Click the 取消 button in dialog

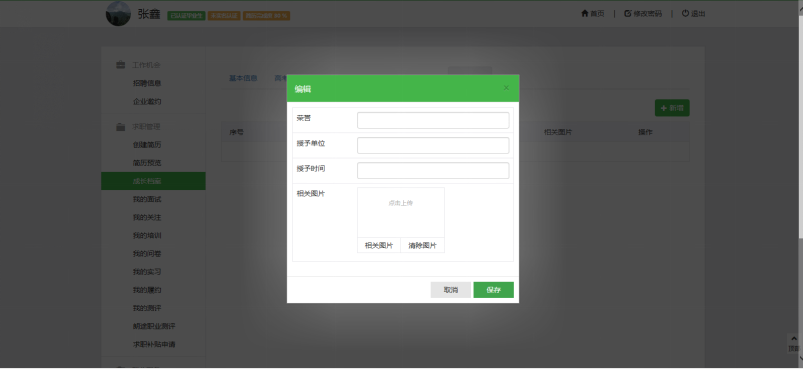[x=451, y=290]
